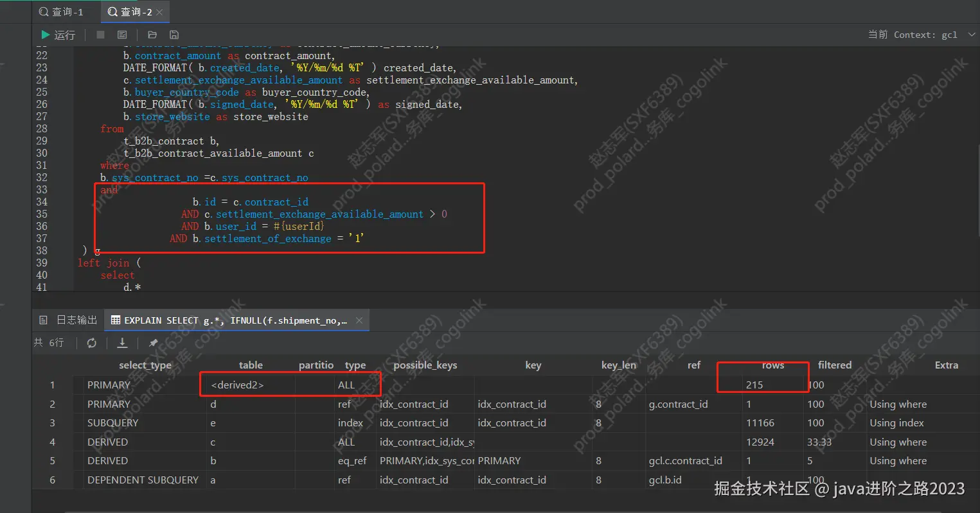Click the Using index cell
Image resolution: width=980 pixels, height=513 pixels.
pyautogui.click(x=896, y=423)
